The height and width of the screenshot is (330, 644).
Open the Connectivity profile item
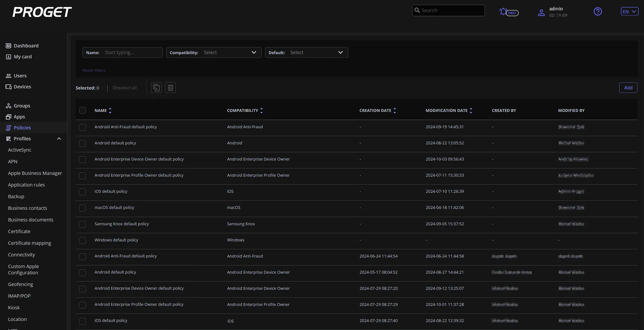(21, 255)
